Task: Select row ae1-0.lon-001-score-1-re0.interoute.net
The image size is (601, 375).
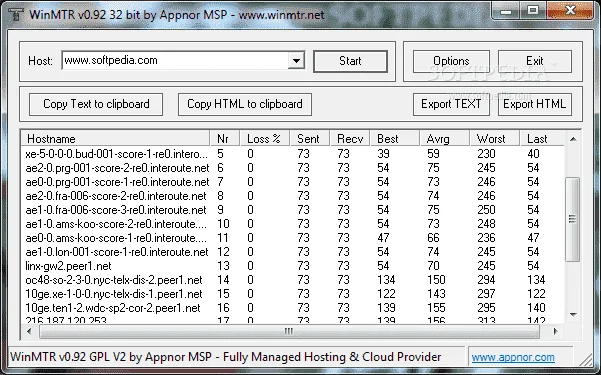Action: coord(293,252)
